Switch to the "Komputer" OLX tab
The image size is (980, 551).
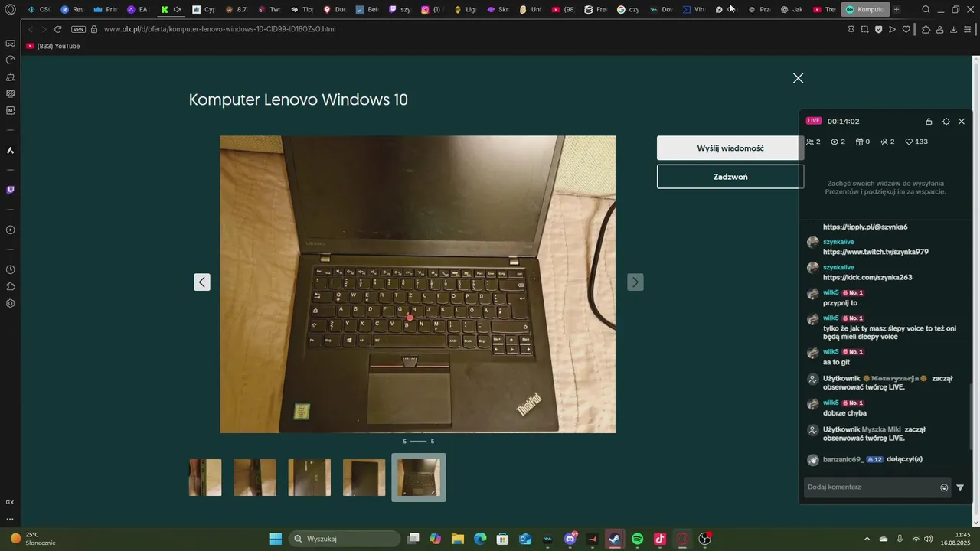click(x=865, y=10)
